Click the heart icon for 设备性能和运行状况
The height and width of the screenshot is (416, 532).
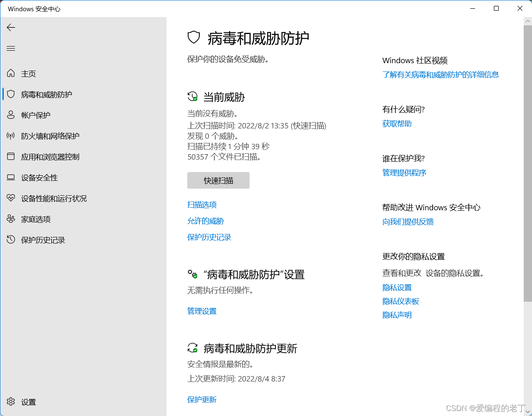tap(11, 198)
